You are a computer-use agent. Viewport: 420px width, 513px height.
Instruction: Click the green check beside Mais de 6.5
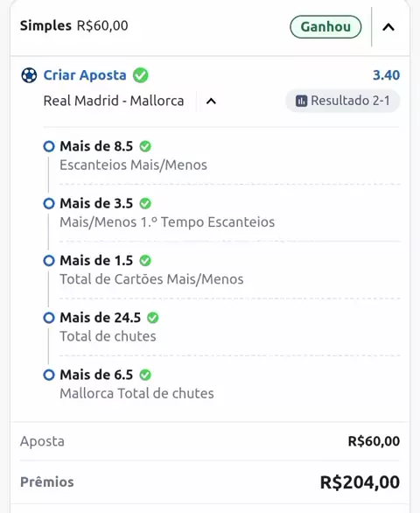pyautogui.click(x=145, y=375)
